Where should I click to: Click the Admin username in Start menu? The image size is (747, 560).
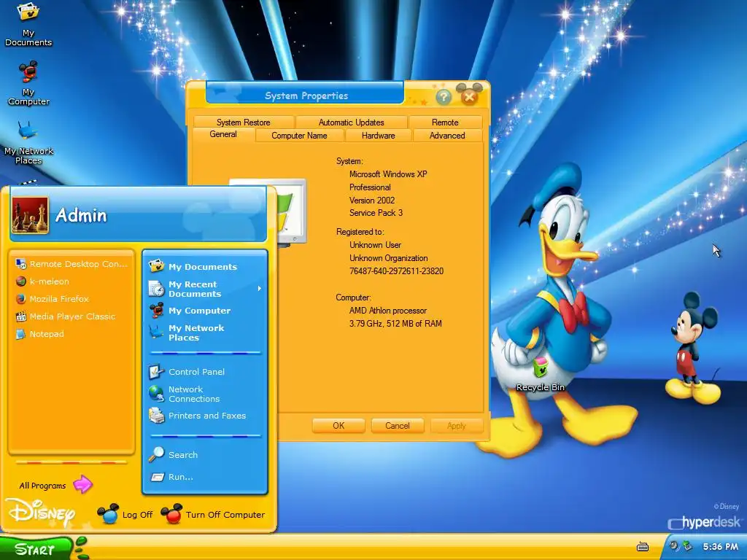81,215
